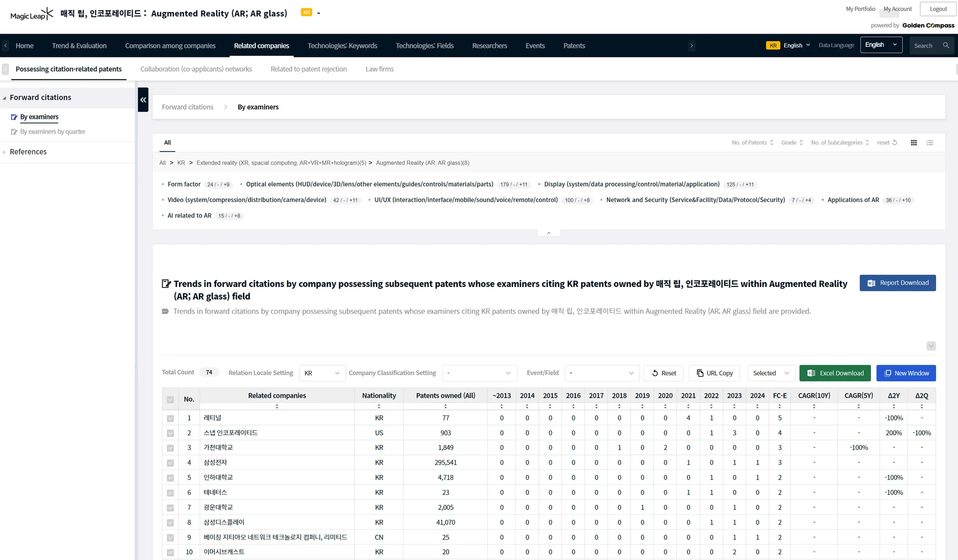Open Relation Locale Setting KR dropdown
This screenshot has width=958, height=560.
coord(322,373)
